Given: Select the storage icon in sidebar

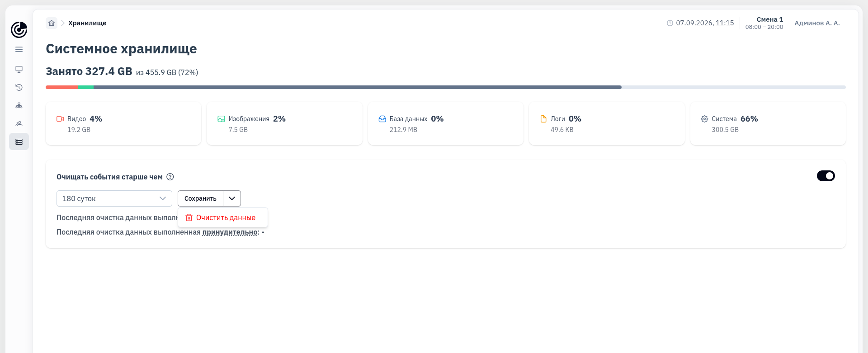Looking at the screenshot, I should 19,141.
